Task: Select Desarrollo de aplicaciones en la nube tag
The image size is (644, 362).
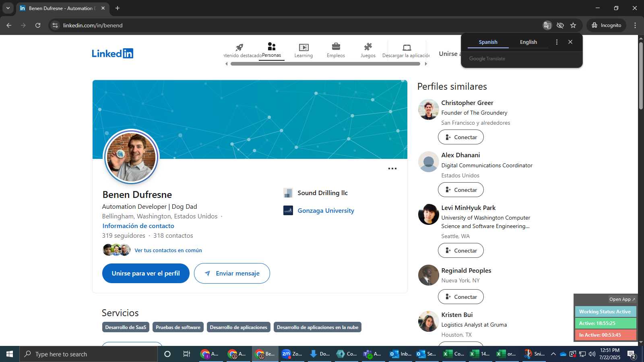Action: [x=318, y=327]
